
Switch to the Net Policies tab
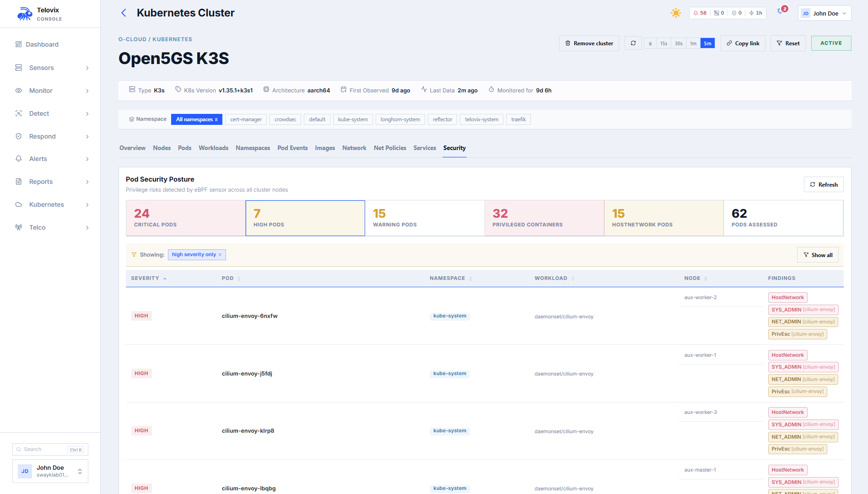pyautogui.click(x=390, y=148)
